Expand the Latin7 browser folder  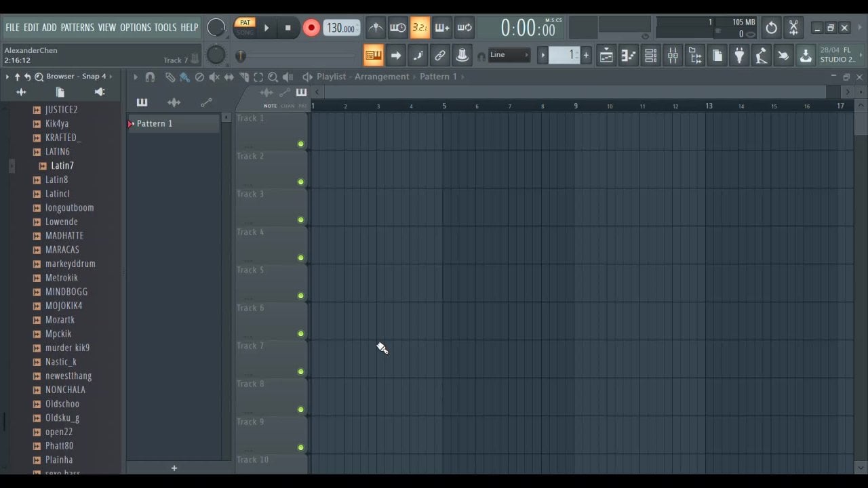[62, 165]
